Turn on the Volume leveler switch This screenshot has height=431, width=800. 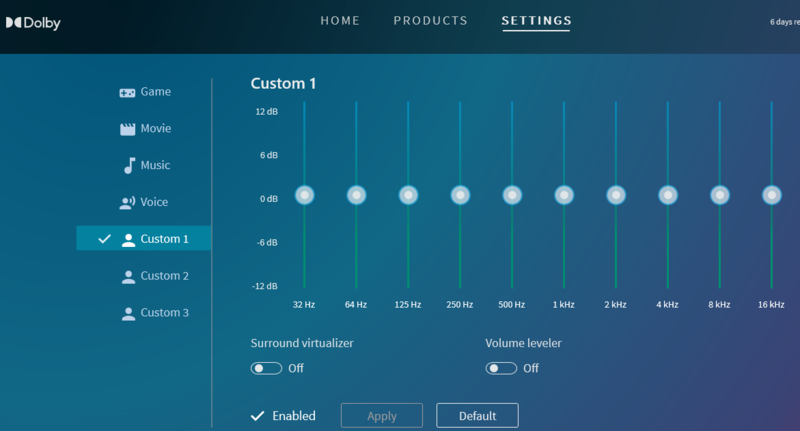pos(501,368)
